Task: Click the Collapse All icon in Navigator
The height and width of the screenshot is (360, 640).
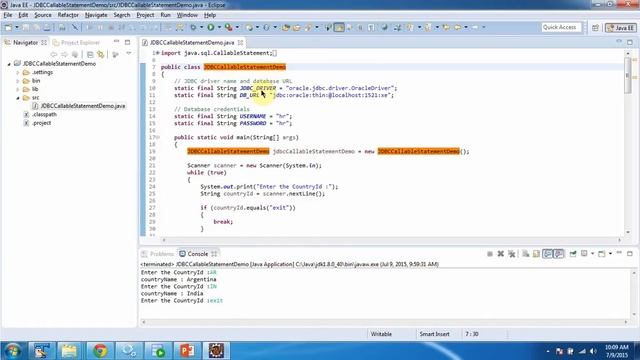Action: [x=90, y=54]
